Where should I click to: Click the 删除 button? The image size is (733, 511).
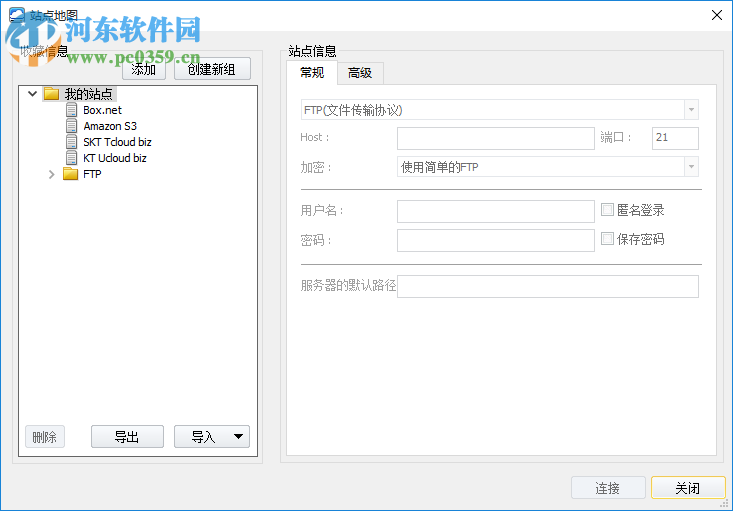point(44,437)
